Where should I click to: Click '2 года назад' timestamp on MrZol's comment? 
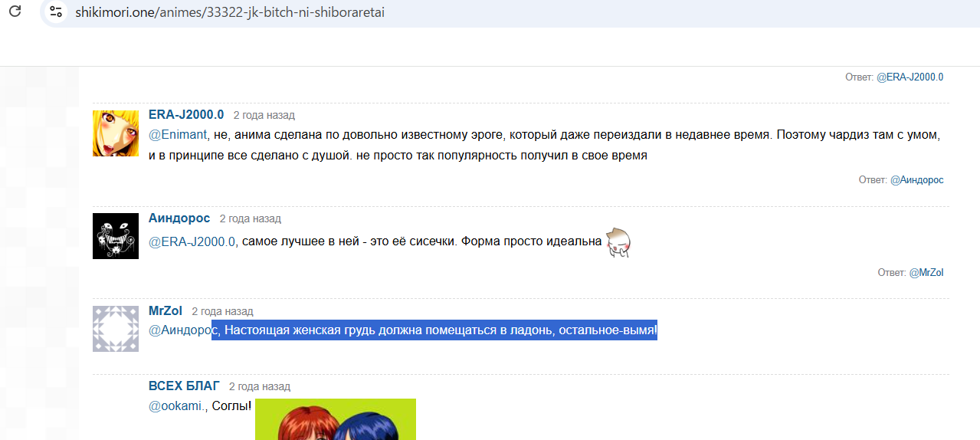coord(222,312)
